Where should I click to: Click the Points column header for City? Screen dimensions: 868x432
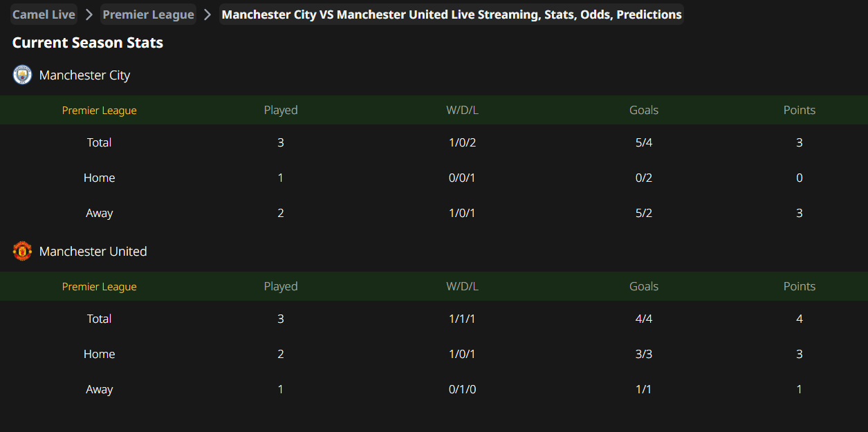pyautogui.click(x=800, y=110)
